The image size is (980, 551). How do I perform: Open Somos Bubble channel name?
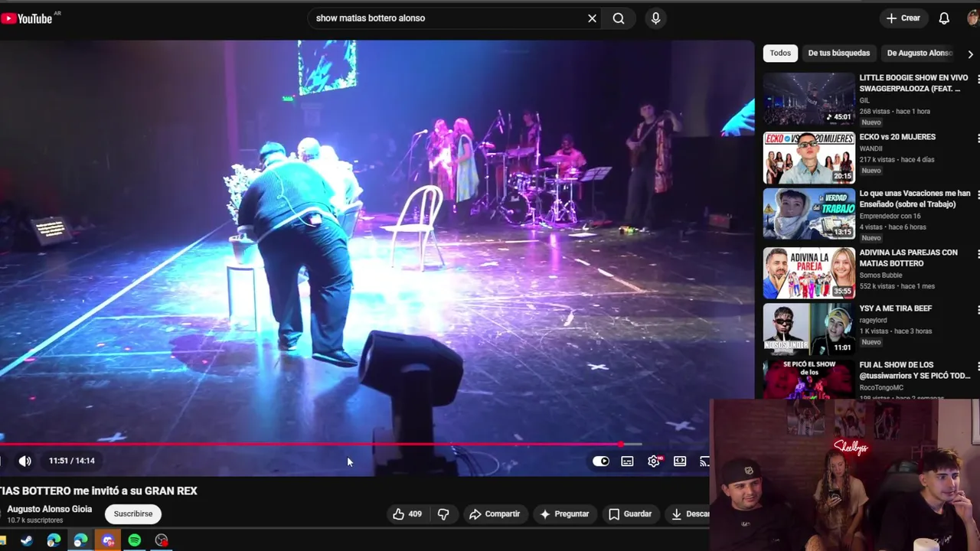pyautogui.click(x=880, y=275)
